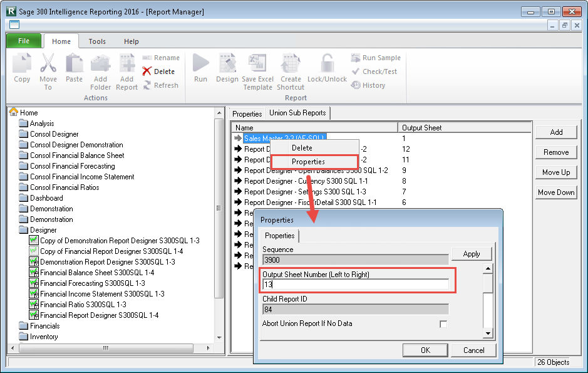The image size is (588, 373).
Task: Click the Create Shortcut icon
Action: [291, 63]
